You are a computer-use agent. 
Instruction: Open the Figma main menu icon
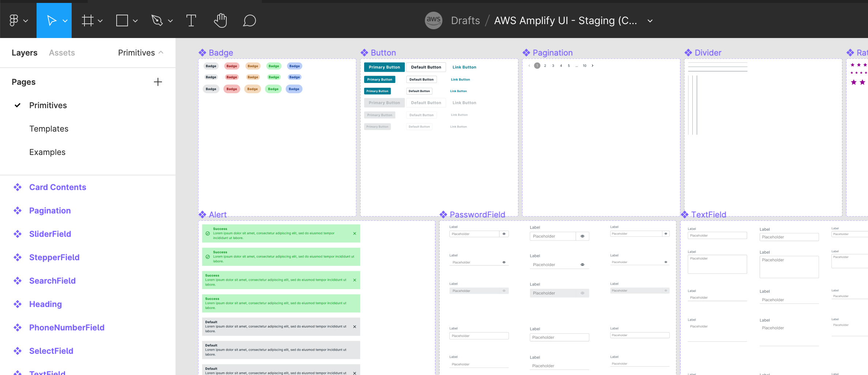14,20
